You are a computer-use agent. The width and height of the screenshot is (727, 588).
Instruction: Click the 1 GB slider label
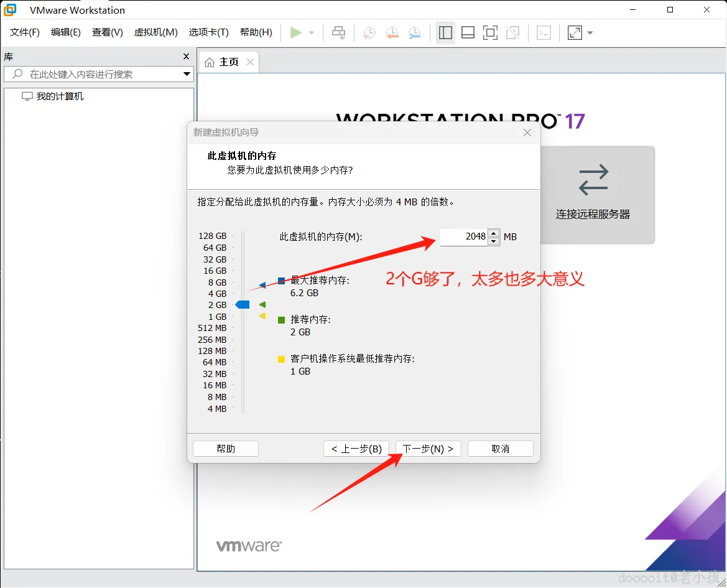tap(218, 317)
